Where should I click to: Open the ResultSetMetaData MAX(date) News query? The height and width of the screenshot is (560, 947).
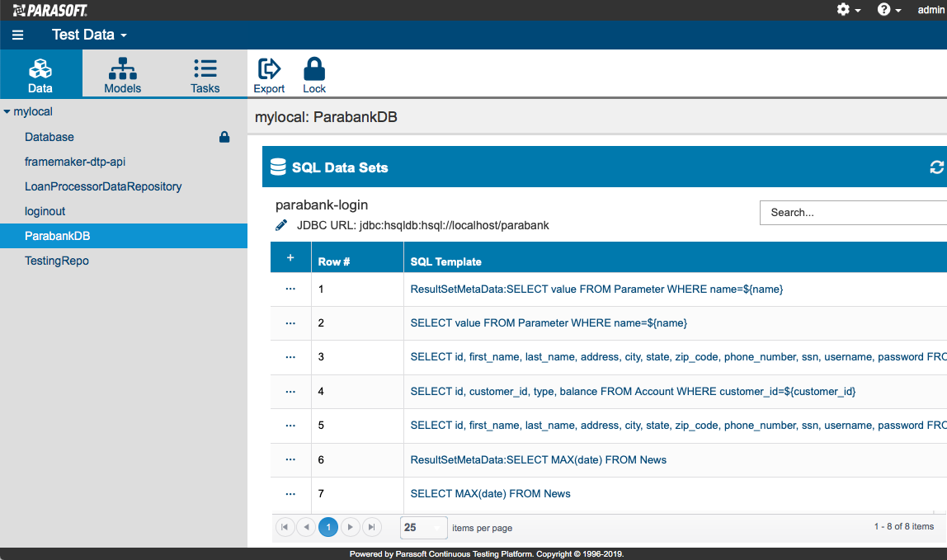tap(539, 459)
